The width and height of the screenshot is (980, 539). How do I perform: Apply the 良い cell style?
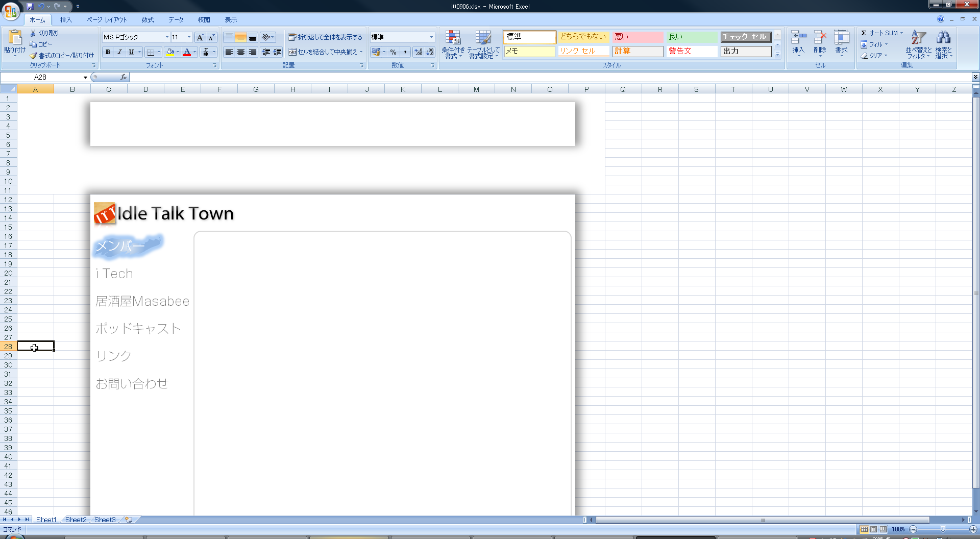[692, 37]
